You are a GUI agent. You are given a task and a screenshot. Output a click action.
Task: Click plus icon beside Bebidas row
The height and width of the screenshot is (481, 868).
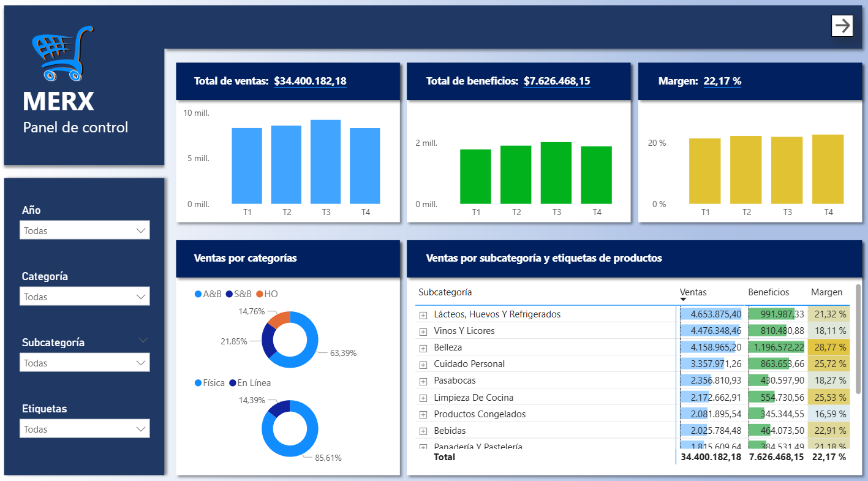point(423,431)
